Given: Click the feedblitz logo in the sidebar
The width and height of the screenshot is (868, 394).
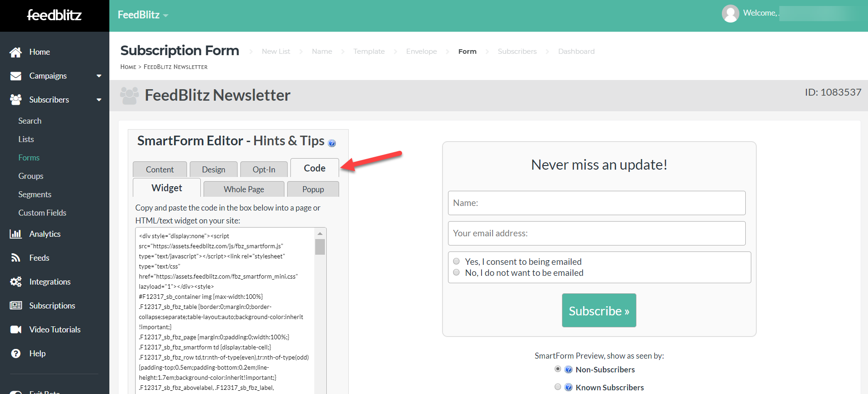Looking at the screenshot, I should pos(54,15).
